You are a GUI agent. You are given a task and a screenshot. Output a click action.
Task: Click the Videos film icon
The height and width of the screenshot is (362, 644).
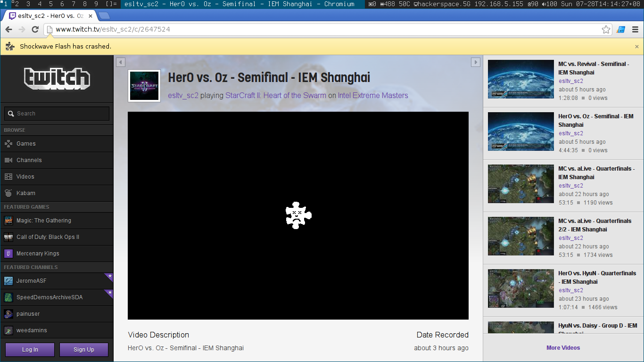coord(8,177)
